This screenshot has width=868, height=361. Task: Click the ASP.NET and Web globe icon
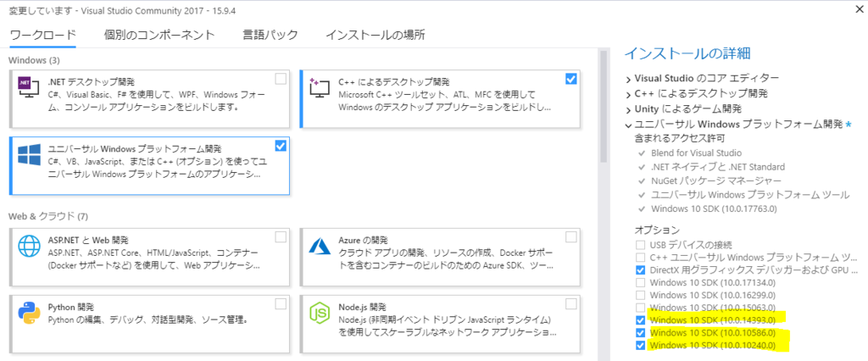[x=30, y=247]
